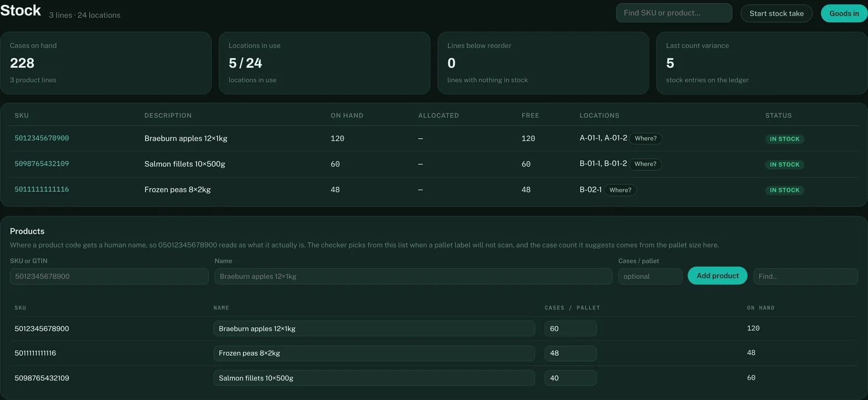The height and width of the screenshot is (400, 868).
Task: Click locations text A-01-1, A-01-2
Action: [x=603, y=138]
